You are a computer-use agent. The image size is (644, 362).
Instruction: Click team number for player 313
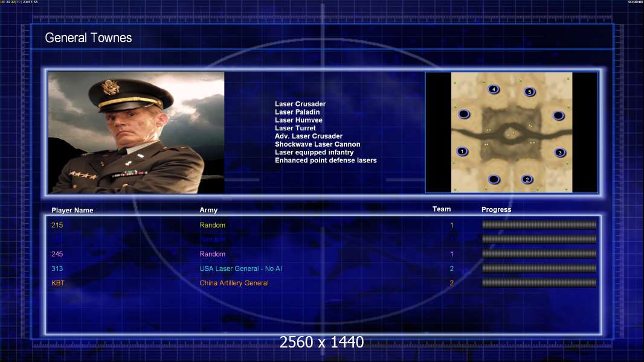click(x=452, y=268)
